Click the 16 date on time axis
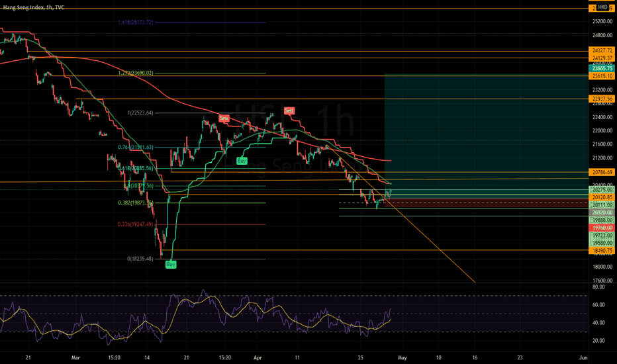This screenshot has width=617, height=364. [x=475, y=357]
